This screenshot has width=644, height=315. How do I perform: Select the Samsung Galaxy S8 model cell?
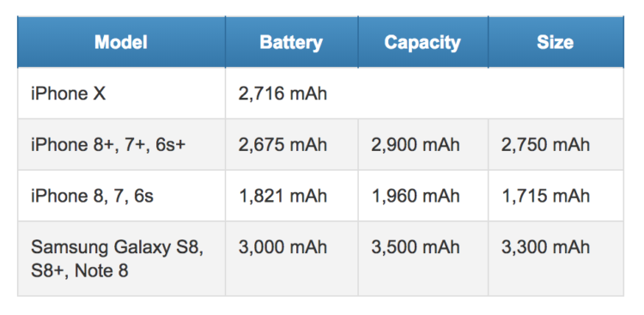click(x=121, y=258)
